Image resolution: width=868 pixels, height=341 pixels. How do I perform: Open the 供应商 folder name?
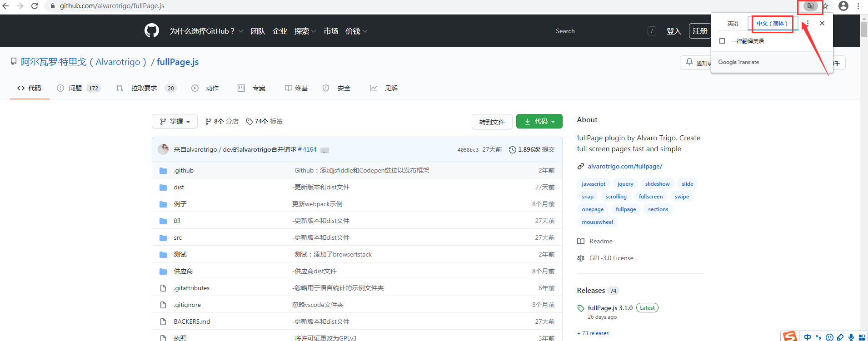(x=183, y=272)
